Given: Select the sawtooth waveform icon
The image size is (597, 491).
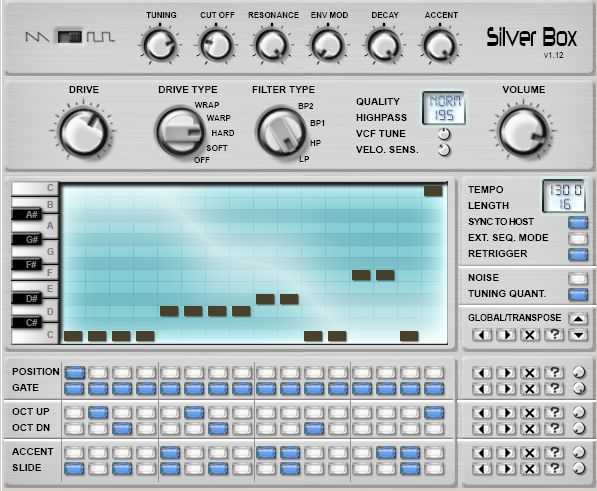Looking at the screenshot, I should point(37,37).
